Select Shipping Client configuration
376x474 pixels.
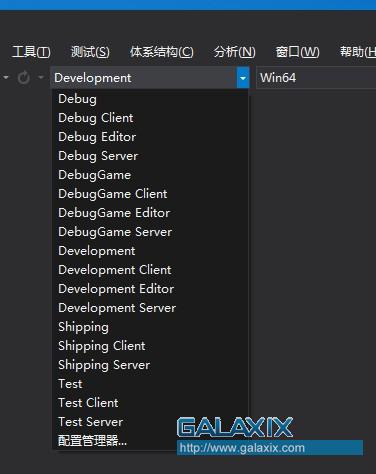click(150, 346)
